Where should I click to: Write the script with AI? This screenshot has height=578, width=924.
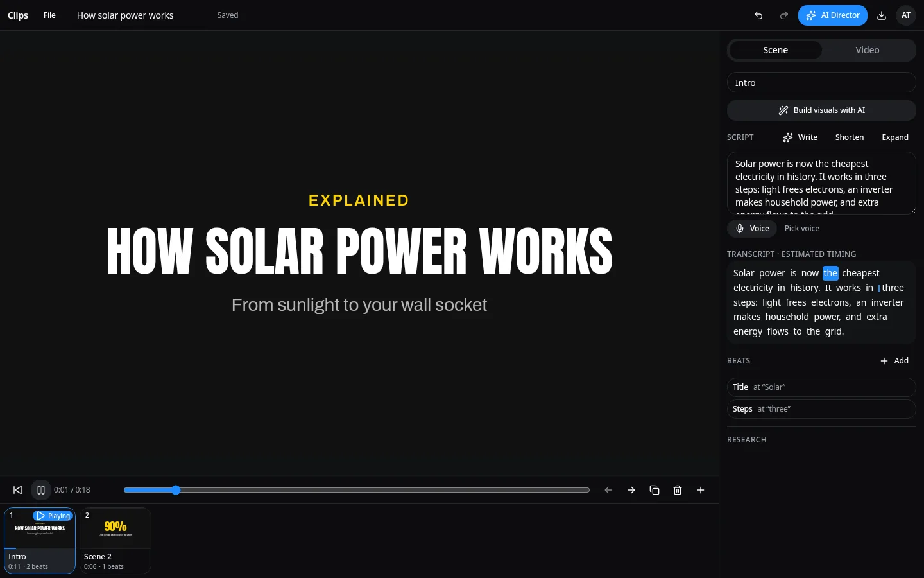click(800, 137)
